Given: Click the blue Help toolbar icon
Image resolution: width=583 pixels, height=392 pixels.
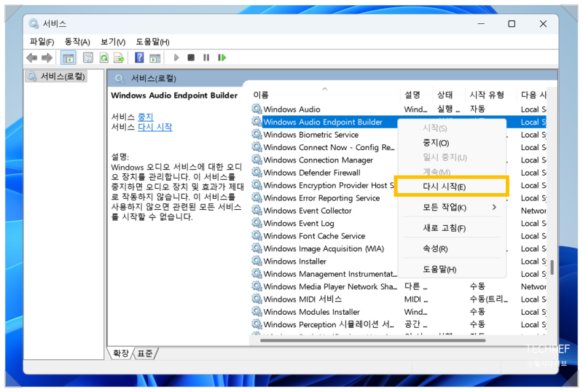Looking at the screenshot, I should click(139, 58).
